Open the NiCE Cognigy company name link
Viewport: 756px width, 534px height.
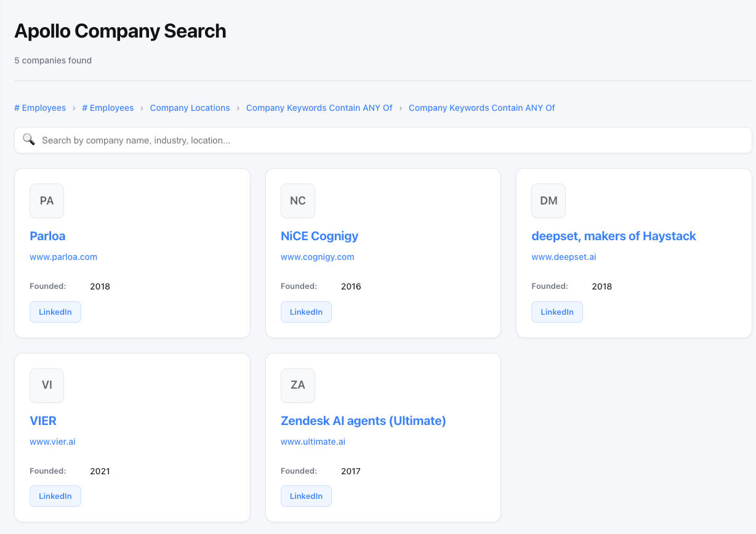320,236
